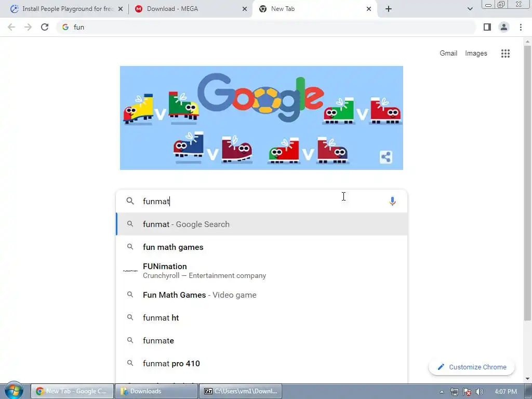Image resolution: width=532 pixels, height=399 pixels.
Task: Start voice search with the microphone
Action: pyautogui.click(x=392, y=201)
